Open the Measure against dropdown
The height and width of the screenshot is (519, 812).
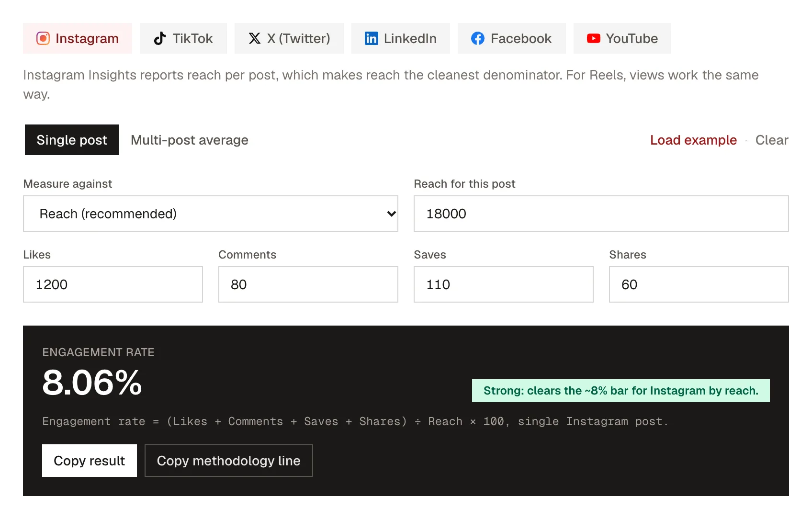[211, 214]
